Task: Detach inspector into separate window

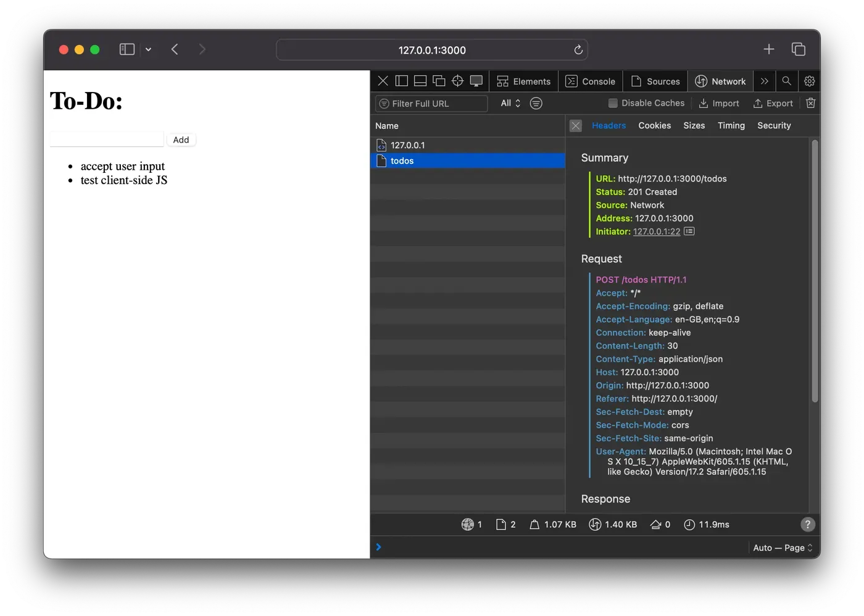Action: tap(439, 81)
